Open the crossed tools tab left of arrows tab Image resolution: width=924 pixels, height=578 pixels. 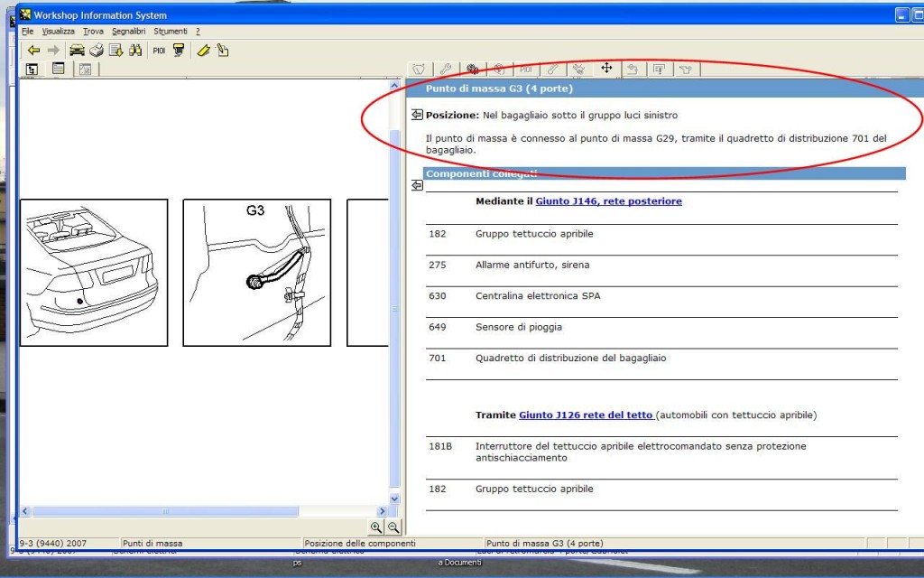(x=580, y=69)
